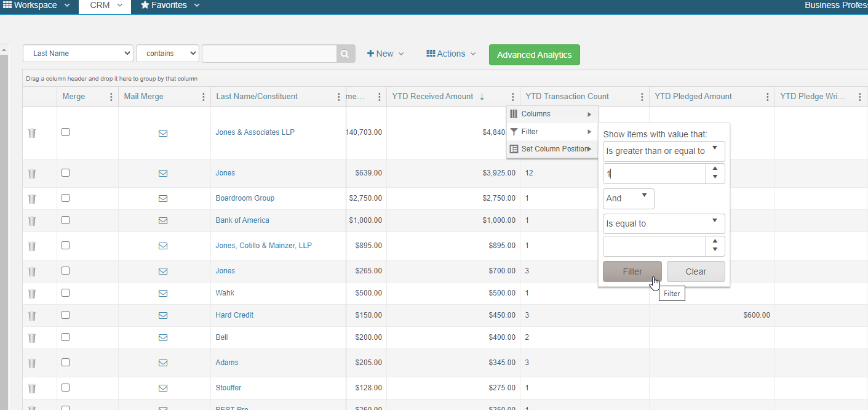868x410 pixels.
Task: Increase the first filter value with up arrow
Action: pos(715,169)
